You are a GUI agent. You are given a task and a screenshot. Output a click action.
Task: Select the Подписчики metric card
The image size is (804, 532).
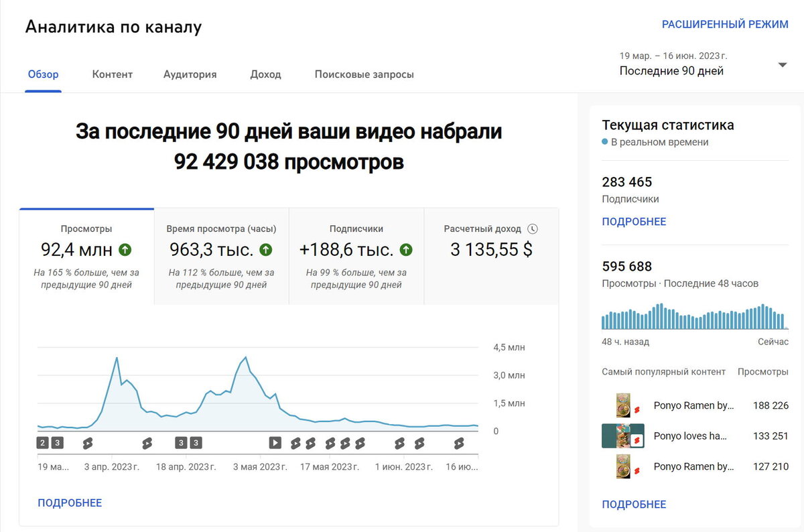click(x=356, y=257)
